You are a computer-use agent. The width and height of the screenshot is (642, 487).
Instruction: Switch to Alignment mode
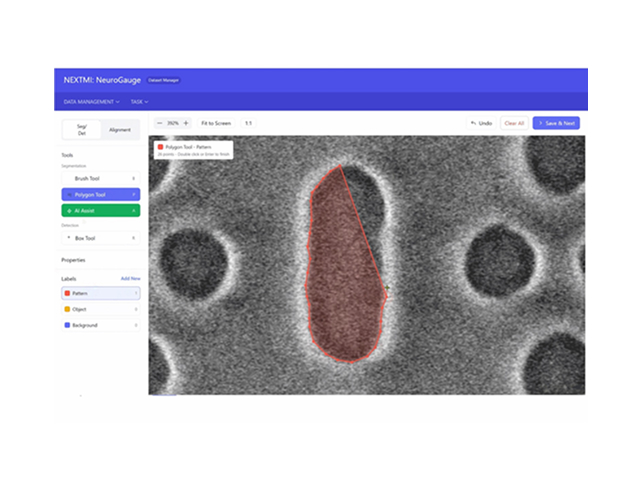coord(120,130)
